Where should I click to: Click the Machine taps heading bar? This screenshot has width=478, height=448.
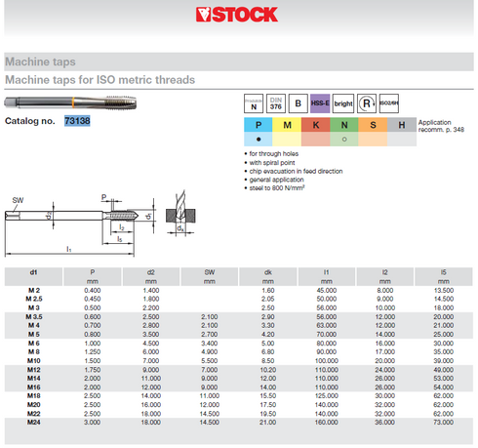tap(239, 61)
